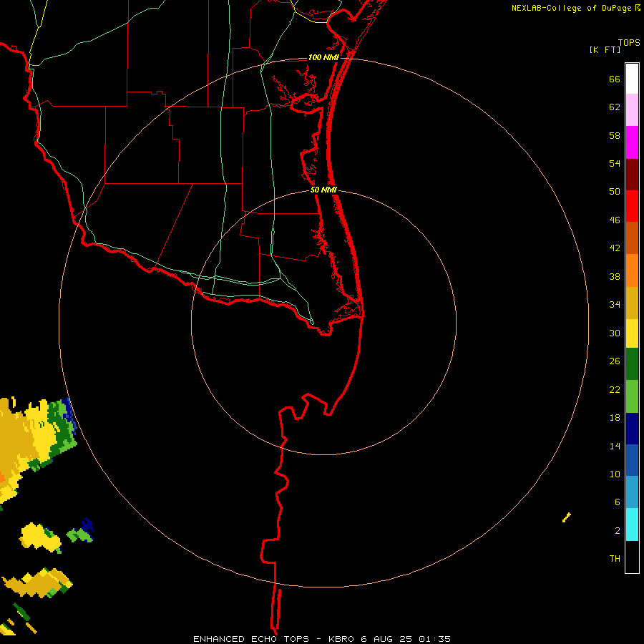Screen dimensions: 644x644
Task: Pick the navy blue legend swatch
Action: click(632, 429)
